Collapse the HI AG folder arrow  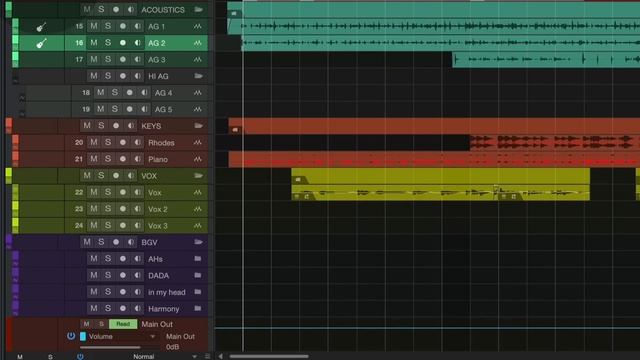(16, 80)
